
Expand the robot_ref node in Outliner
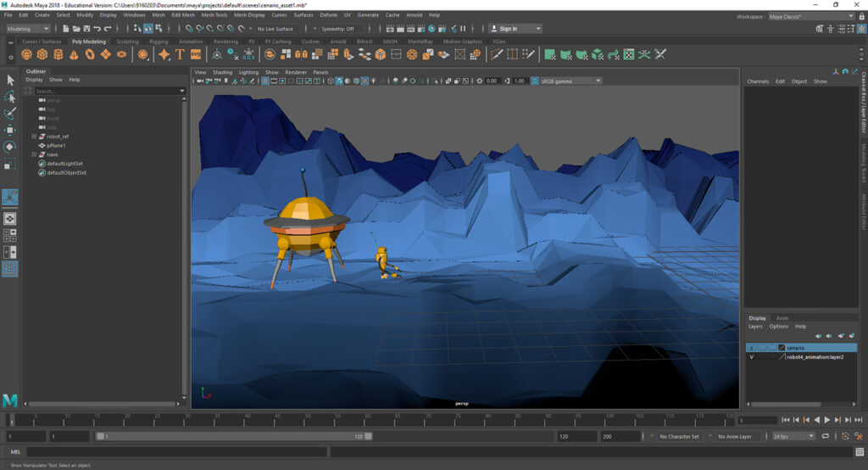[34, 136]
